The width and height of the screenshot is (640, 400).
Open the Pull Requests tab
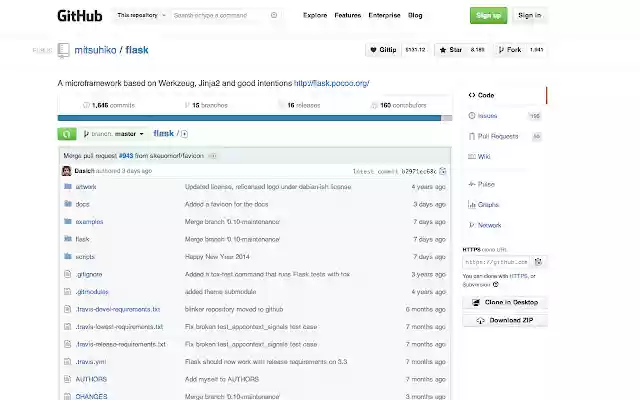click(505, 136)
